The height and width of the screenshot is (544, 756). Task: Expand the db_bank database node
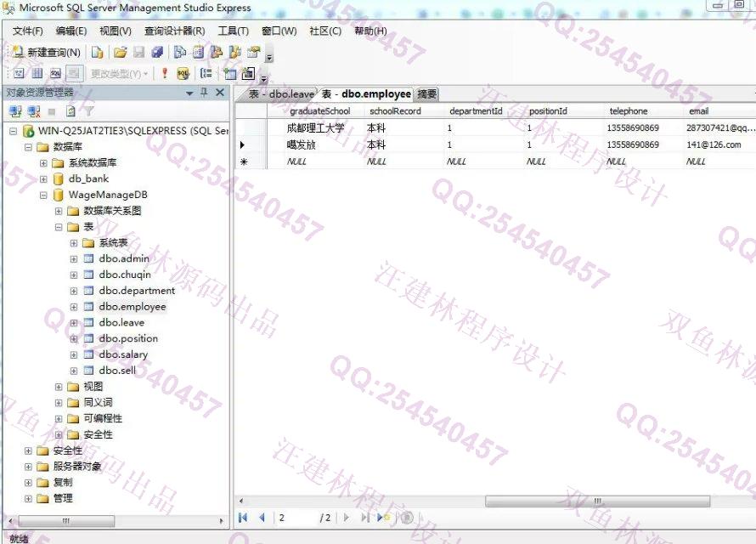[x=43, y=178]
